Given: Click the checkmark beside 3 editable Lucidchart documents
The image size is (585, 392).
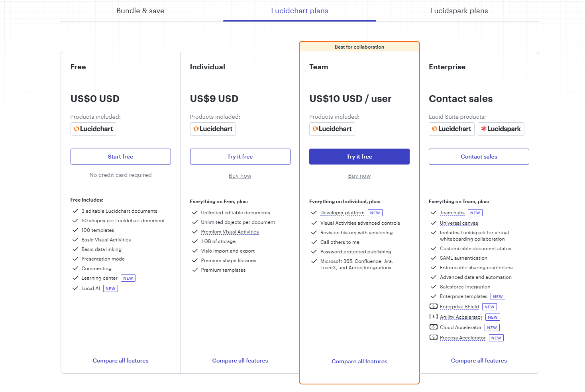Looking at the screenshot, I should point(75,211).
